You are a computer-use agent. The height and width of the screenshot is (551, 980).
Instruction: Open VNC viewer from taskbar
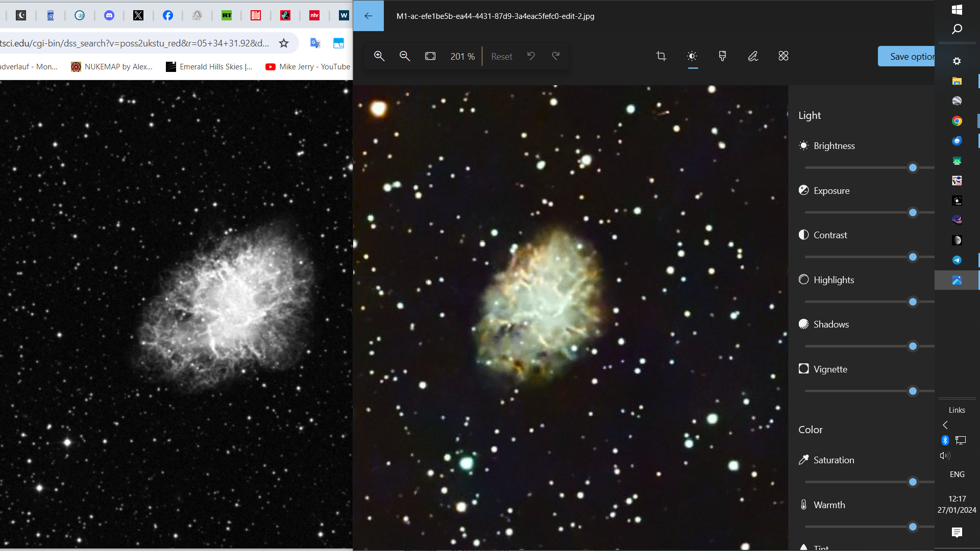[957, 181]
